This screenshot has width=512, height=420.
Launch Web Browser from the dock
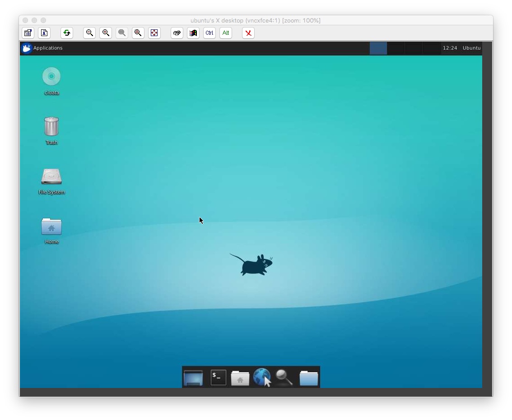[x=262, y=378]
